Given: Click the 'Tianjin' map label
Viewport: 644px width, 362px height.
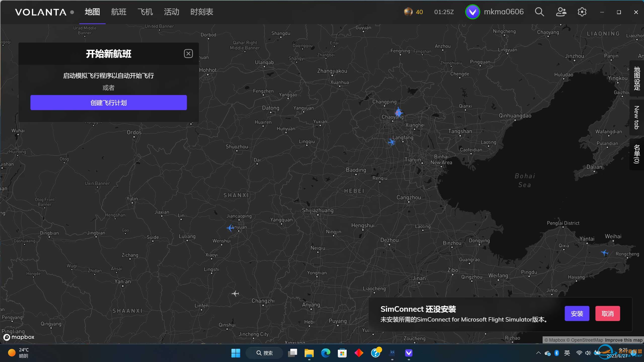Looking at the screenshot, I should [413, 160].
